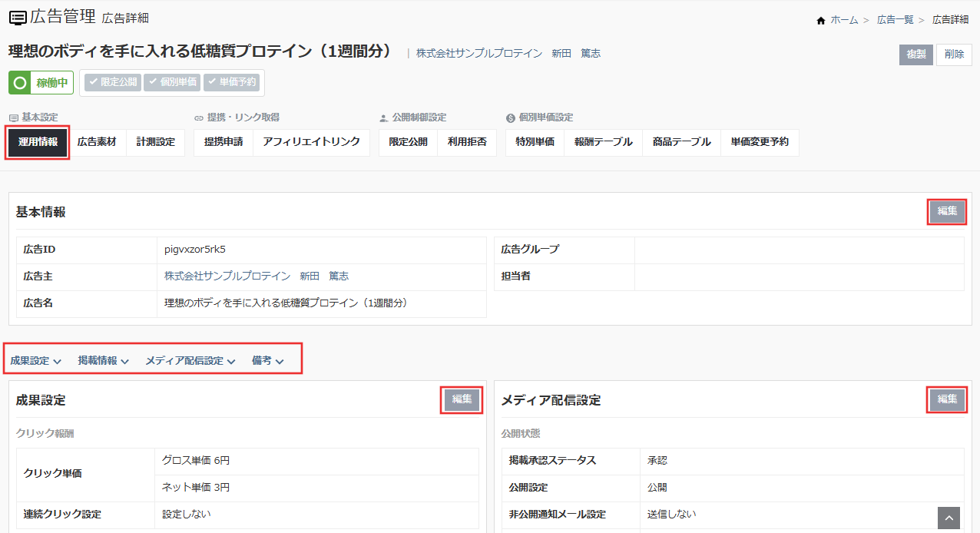Click the 個別単価 check badge

(172, 82)
